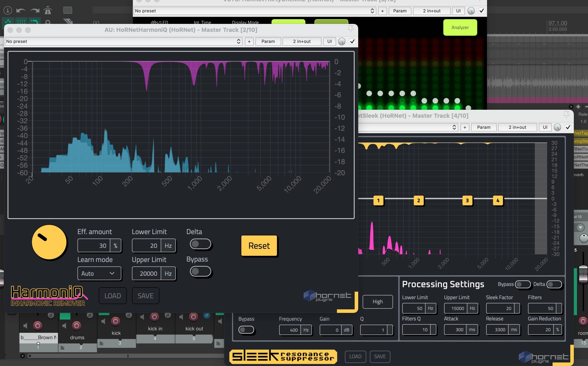Click the undo arrow icon

[21, 10]
